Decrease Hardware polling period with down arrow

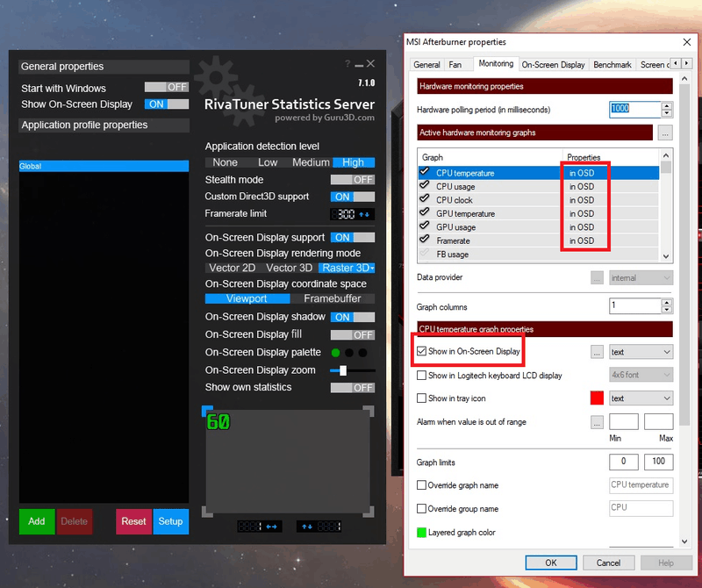(667, 113)
